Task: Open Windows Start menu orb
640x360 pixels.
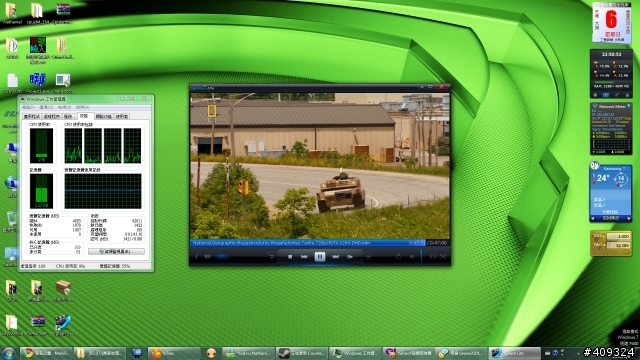Action: [9, 353]
